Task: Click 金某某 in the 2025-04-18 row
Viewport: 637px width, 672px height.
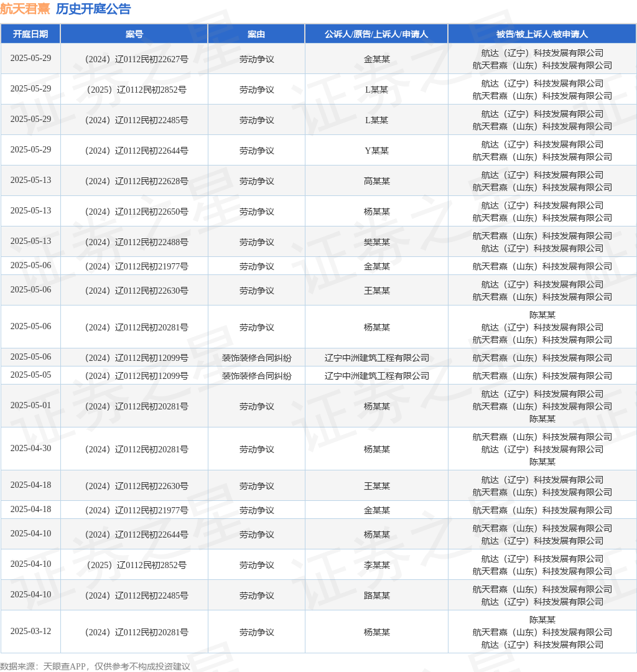Action: (376, 510)
